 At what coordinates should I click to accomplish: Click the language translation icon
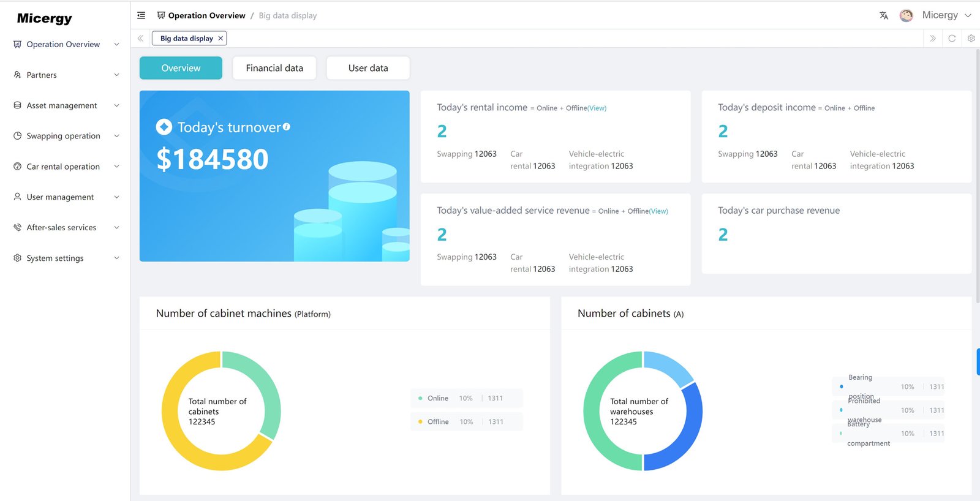(x=884, y=15)
